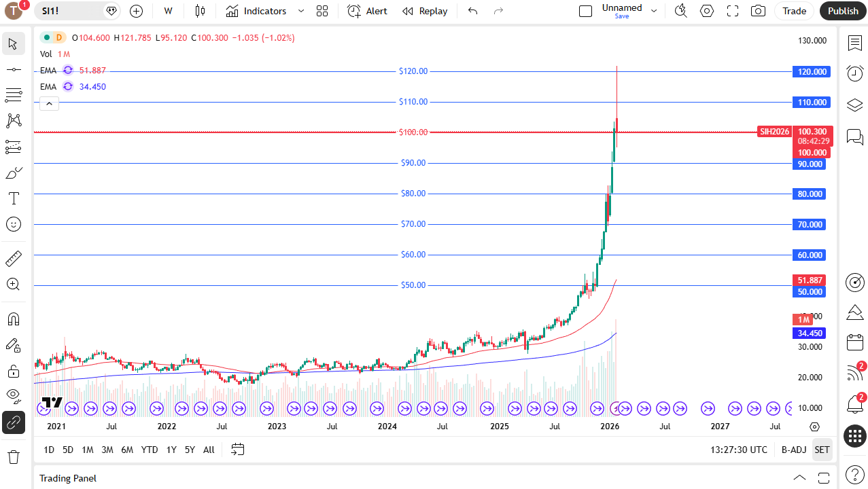
Task: Redo the last chart action
Action: click(x=498, y=11)
